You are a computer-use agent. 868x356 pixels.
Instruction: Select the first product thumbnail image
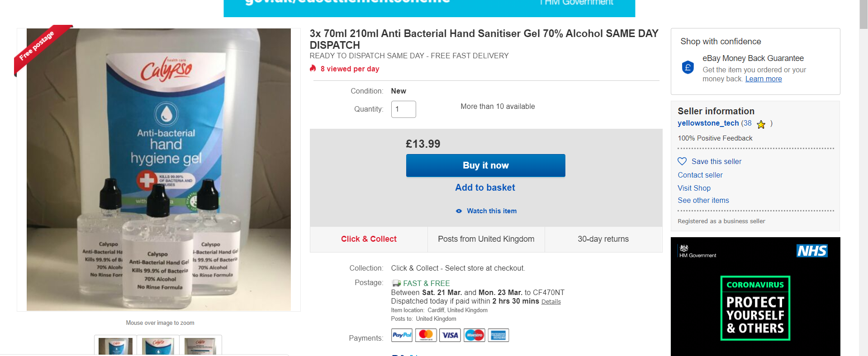point(115,346)
